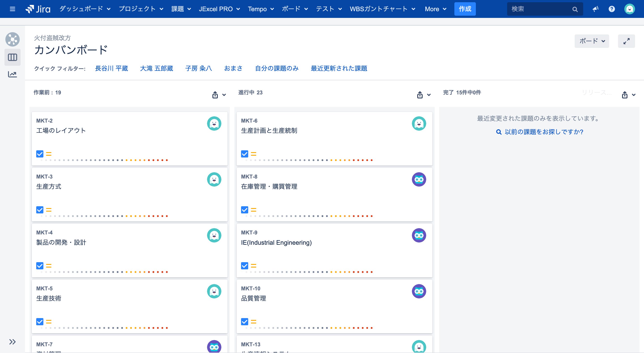This screenshot has height=353, width=644.
Task: Open the reports chart sidebar icon
Action: pos(13,74)
